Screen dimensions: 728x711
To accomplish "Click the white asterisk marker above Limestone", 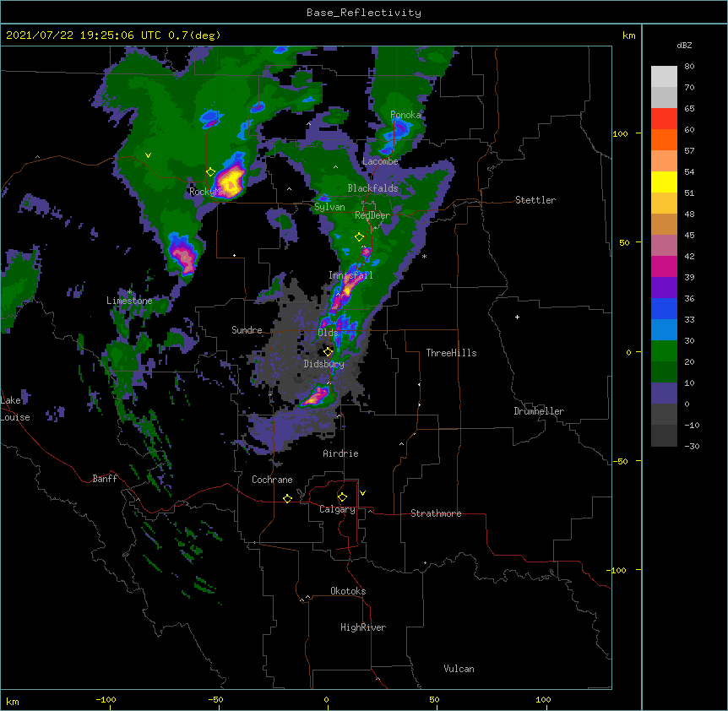I will tap(129, 292).
